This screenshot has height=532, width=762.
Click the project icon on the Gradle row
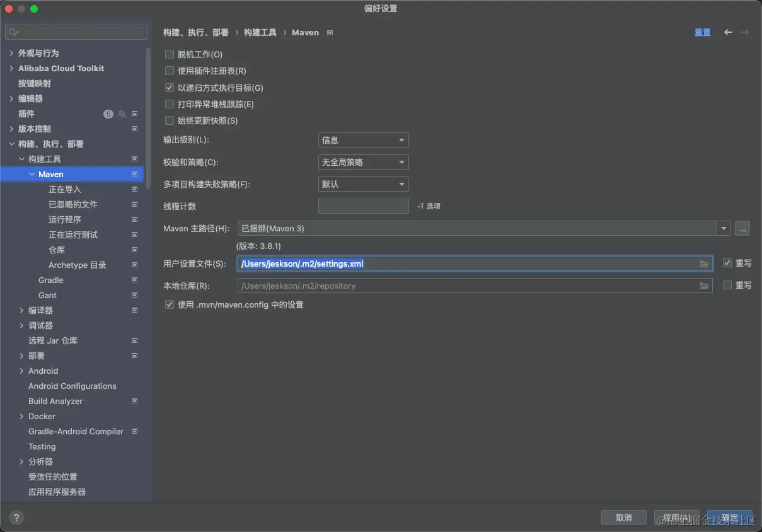[x=134, y=280]
